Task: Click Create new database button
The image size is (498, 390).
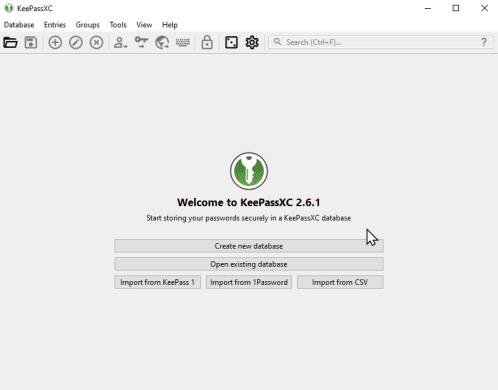Action: pyautogui.click(x=249, y=246)
